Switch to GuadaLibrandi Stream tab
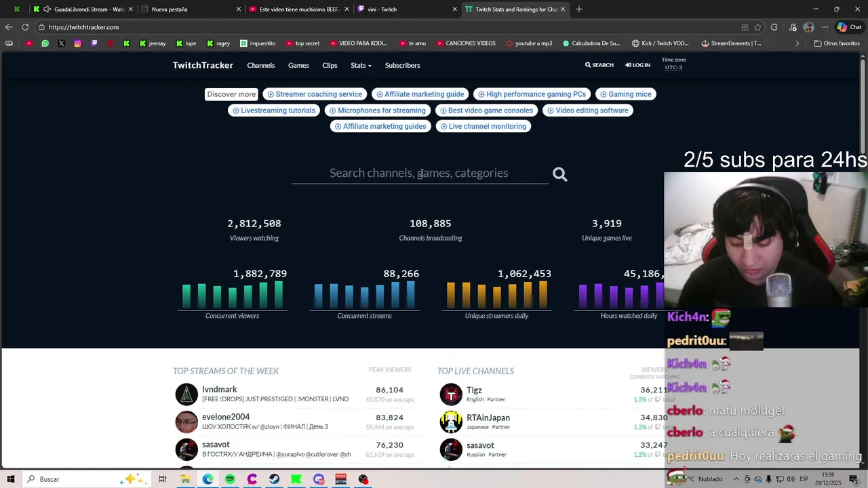The width and height of the screenshot is (868, 488). pos(81,9)
